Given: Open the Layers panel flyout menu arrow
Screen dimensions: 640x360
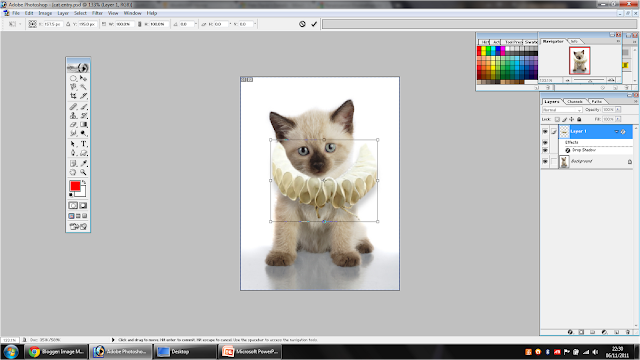Looking at the screenshot, I should 635,101.
